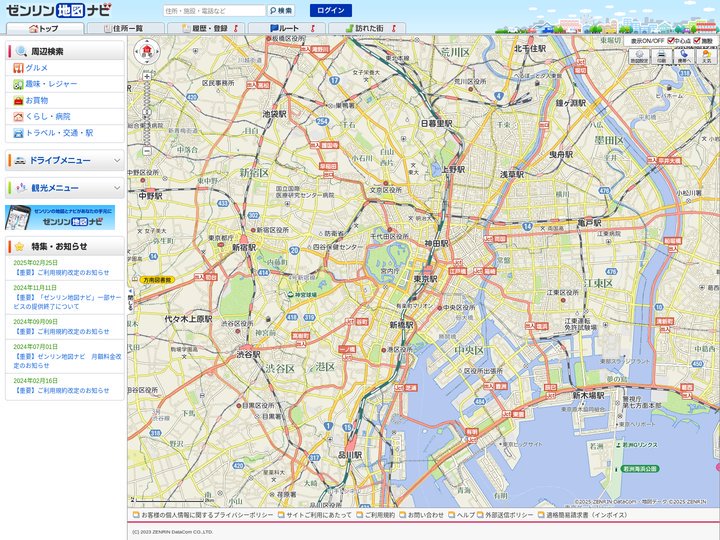Viewport: 720px width, 540px height.
Task: Pan the map east with right arrow
Action: (x=157, y=51)
